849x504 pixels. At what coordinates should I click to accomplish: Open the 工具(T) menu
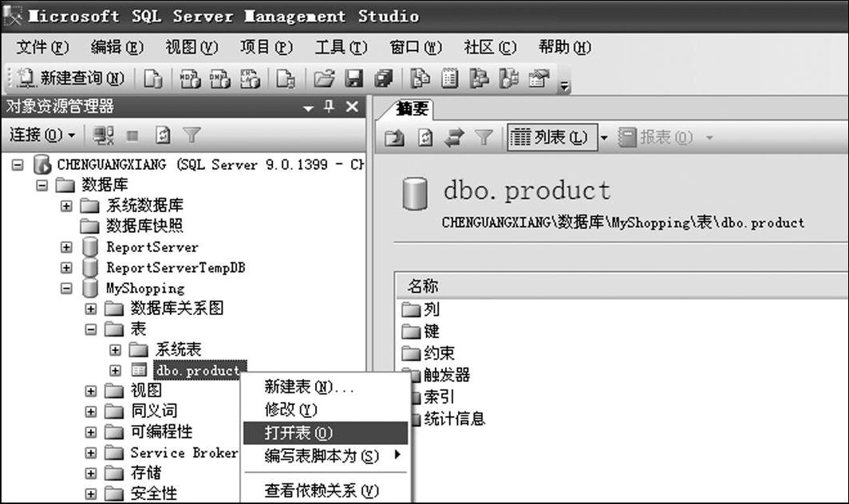342,48
